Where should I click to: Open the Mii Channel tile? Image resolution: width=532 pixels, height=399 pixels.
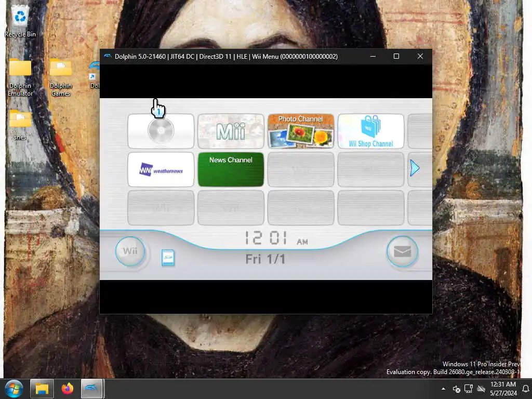click(x=231, y=131)
